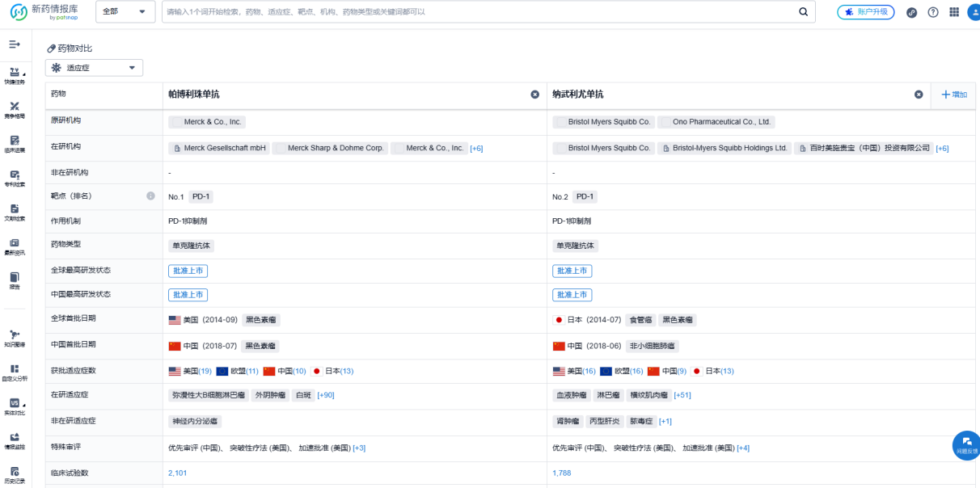
Task: Open 知识图谱 sidebar icon
Action: coord(15,337)
